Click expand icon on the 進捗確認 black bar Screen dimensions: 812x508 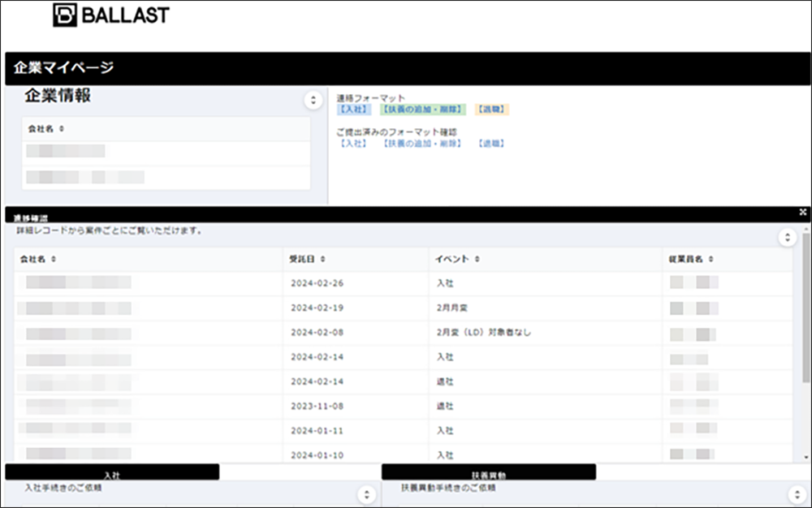click(x=803, y=212)
